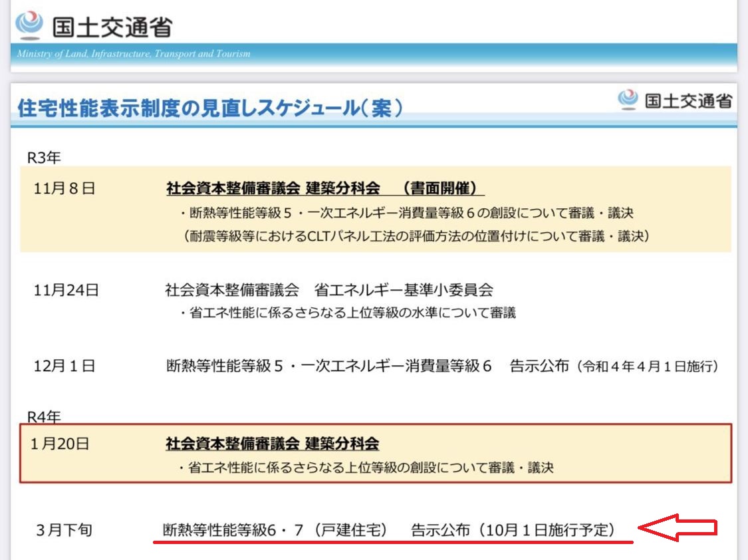Click the 11月24日 date
This screenshot has height=560, width=748.
tap(66, 290)
